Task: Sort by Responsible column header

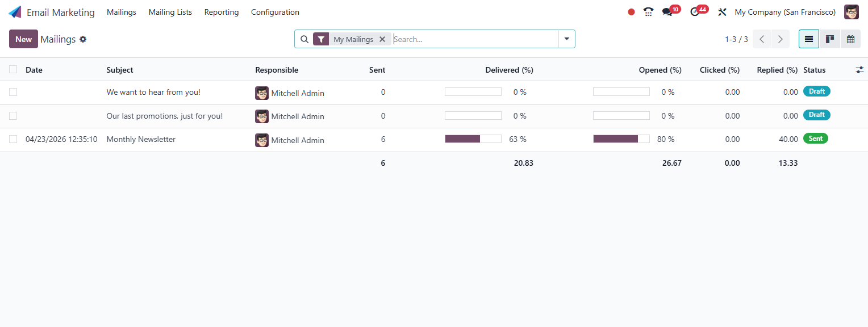Action: click(277, 70)
